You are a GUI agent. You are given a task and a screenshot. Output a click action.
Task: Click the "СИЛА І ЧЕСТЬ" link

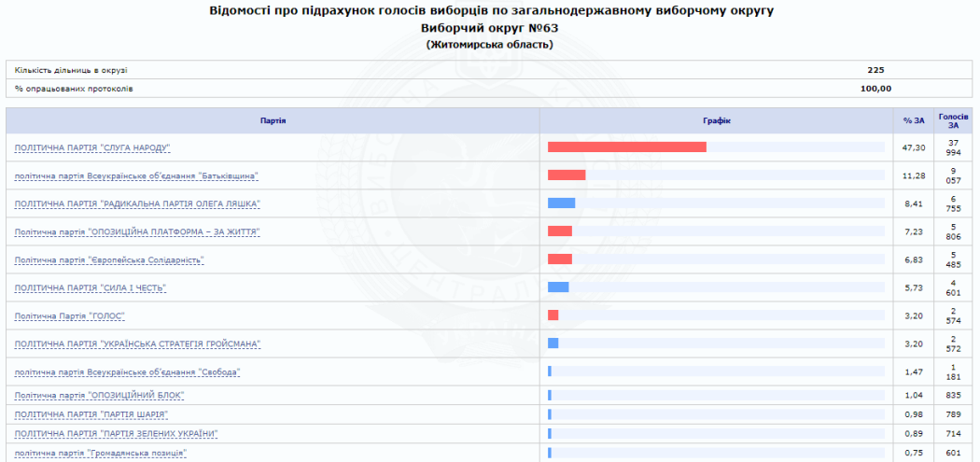(x=91, y=287)
